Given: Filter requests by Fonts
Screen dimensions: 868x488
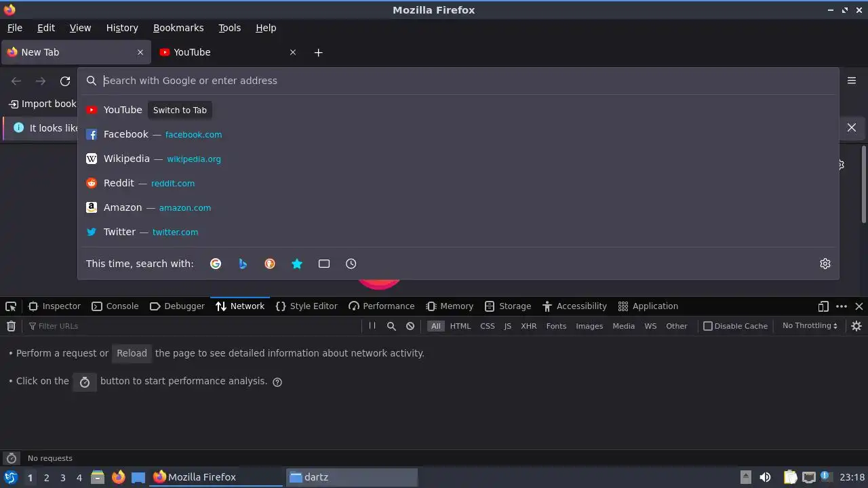Looking at the screenshot, I should (x=556, y=326).
